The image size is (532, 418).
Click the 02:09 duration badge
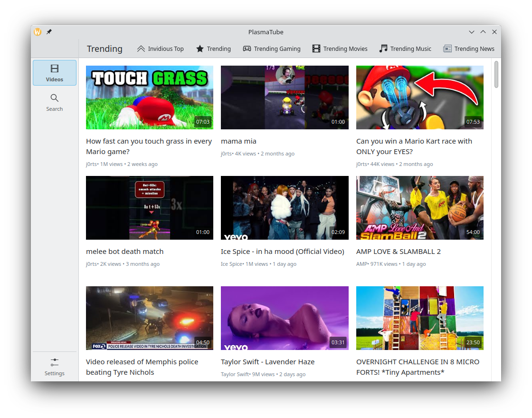coord(338,232)
